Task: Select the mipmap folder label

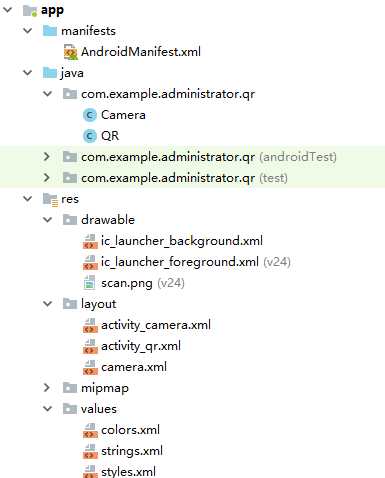Action: (105, 388)
